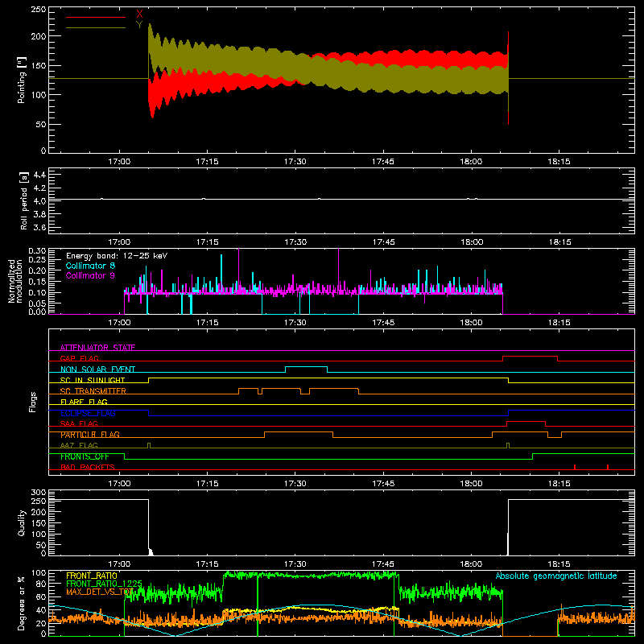
Task: Click the 17:30 tick under the Pointing plot
Action: pyautogui.click(x=295, y=162)
